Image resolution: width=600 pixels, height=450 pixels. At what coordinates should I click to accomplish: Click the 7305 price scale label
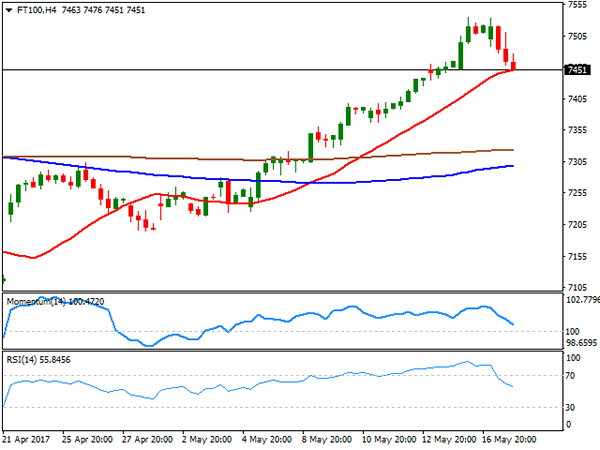tap(577, 162)
